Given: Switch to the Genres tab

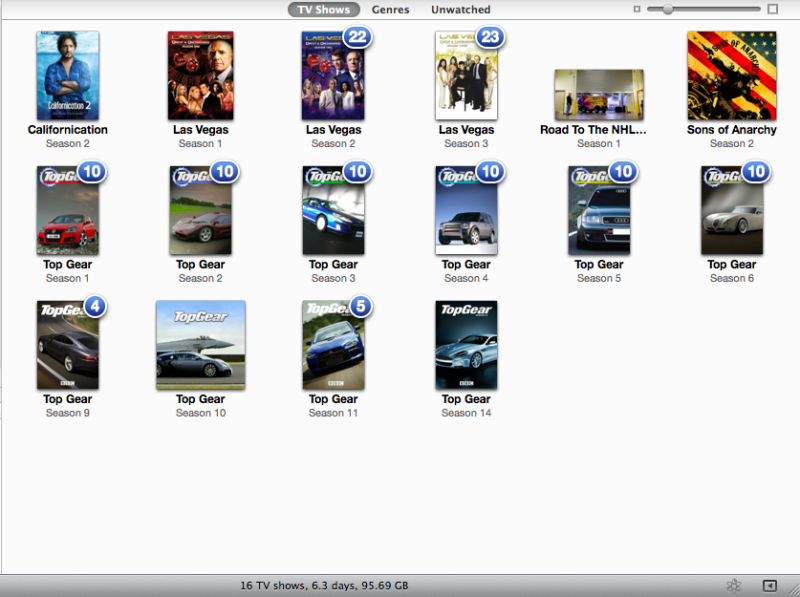Looking at the screenshot, I should coord(390,10).
